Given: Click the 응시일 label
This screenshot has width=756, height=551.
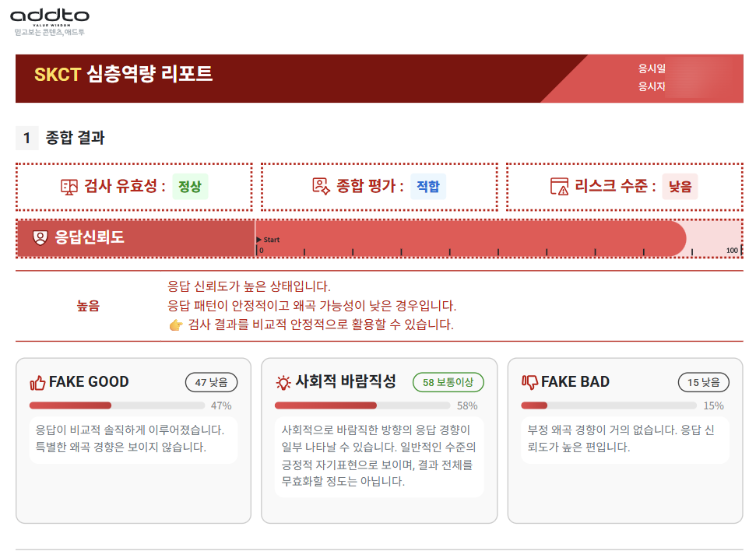Looking at the screenshot, I should 652,69.
